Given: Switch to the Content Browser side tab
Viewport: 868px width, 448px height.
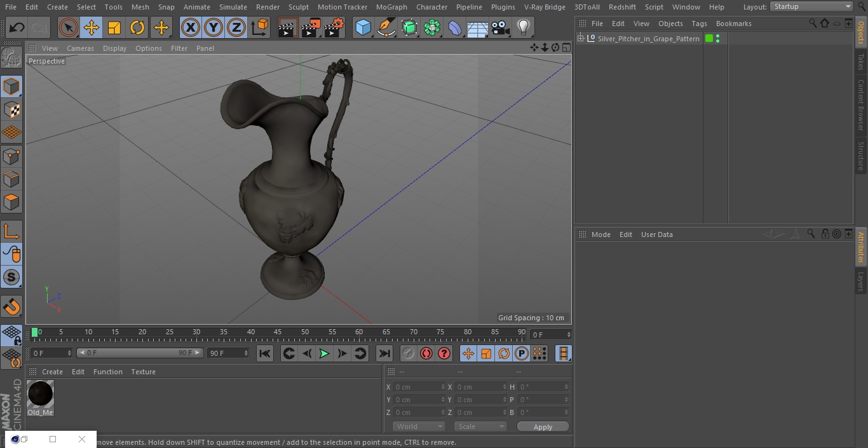Looking at the screenshot, I should pyautogui.click(x=861, y=105).
